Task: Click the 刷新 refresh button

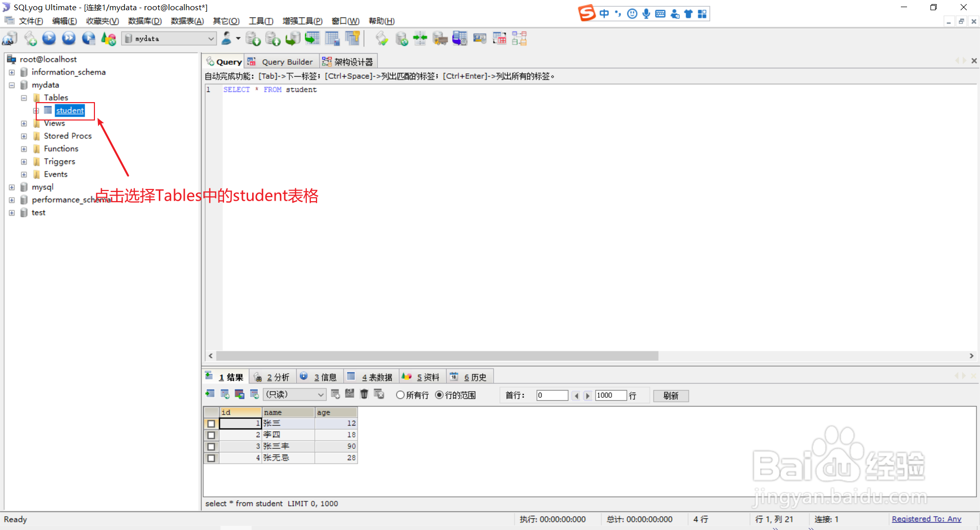Action: pos(671,396)
